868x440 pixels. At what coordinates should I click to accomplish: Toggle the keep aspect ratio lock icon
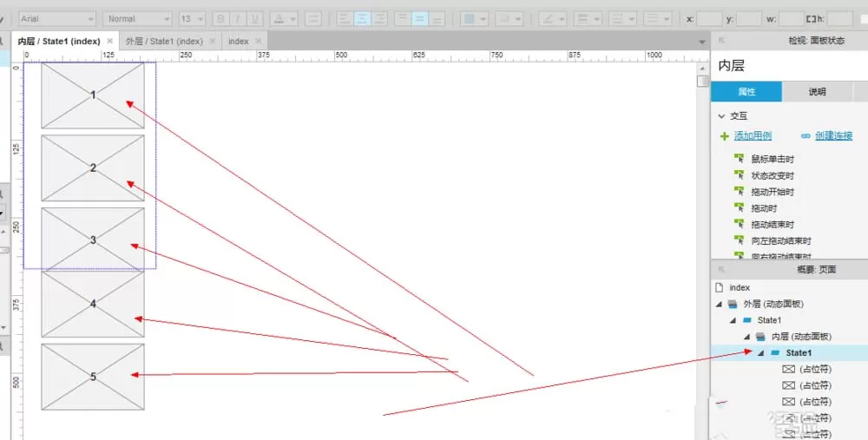click(x=811, y=19)
